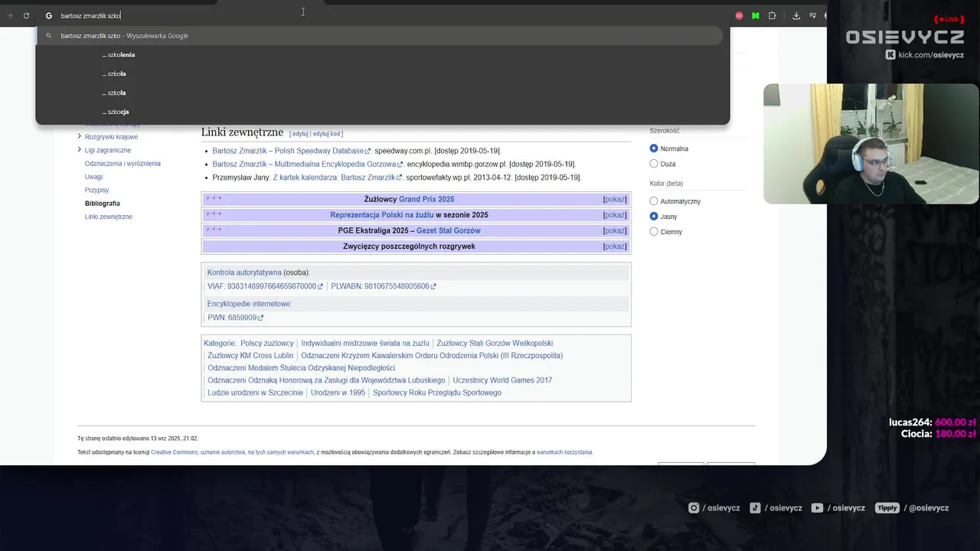
Task: Select Normalna width option
Action: (x=653, y=148)
